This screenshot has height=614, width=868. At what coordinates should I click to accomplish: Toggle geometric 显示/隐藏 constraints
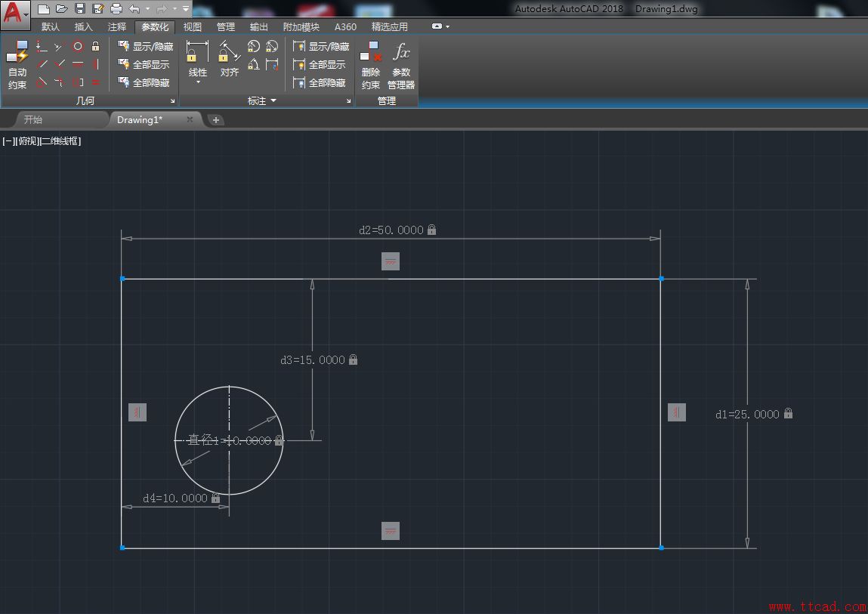point(146,47)
